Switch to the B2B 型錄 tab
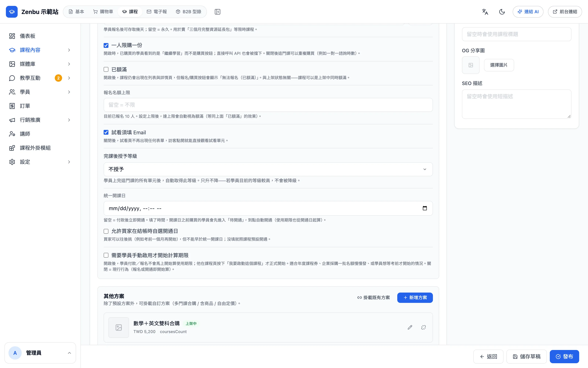The height and width of the screenshot is (368, 588). click(189, 12)
